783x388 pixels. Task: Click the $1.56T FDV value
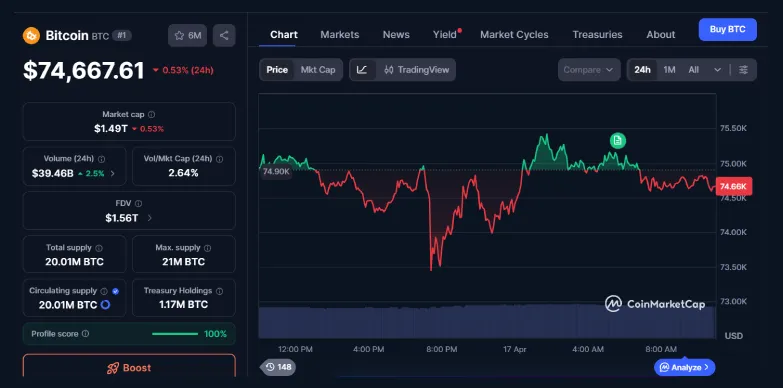[122, 218]
